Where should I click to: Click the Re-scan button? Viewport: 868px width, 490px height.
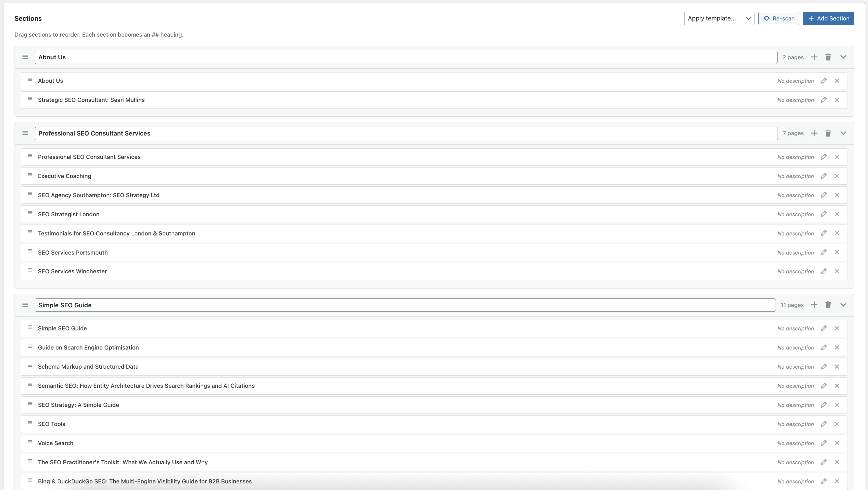tap(779, 18)
